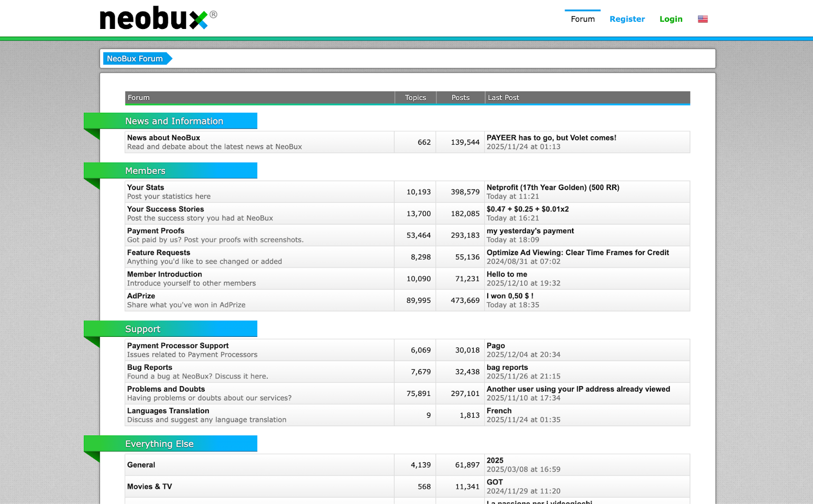The width and height of the screenshot is (813, 504).
Task: Visit Your Success Stories forum
Action: pyautogui.click(x=165, y=209)
